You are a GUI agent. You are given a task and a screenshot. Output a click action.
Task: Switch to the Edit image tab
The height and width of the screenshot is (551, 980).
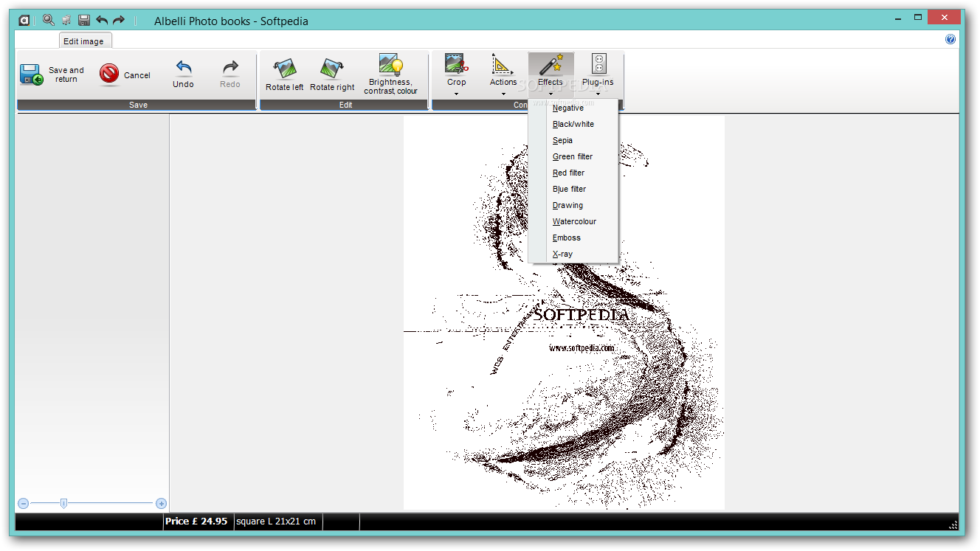click(x=83, y=41)
